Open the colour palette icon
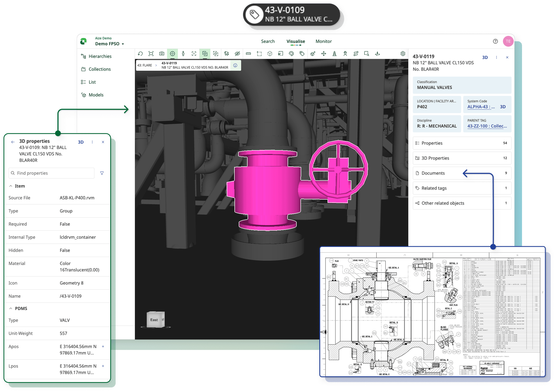 [x=291, y=54]
